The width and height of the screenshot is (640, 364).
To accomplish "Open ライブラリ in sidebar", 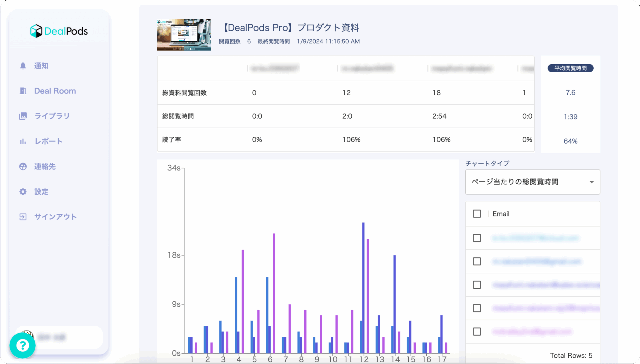I will (52, 116).
